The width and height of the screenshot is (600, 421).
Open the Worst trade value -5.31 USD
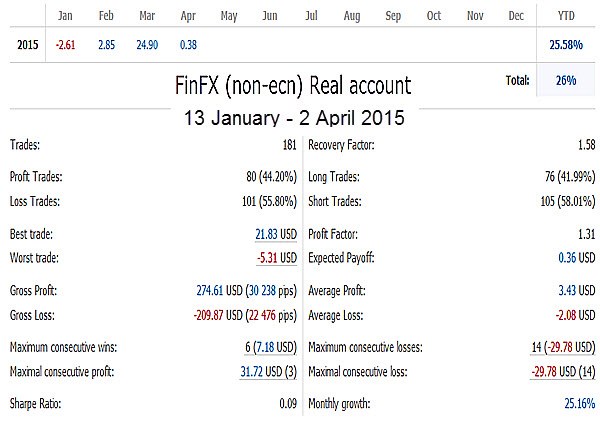(x=277, y=258)
